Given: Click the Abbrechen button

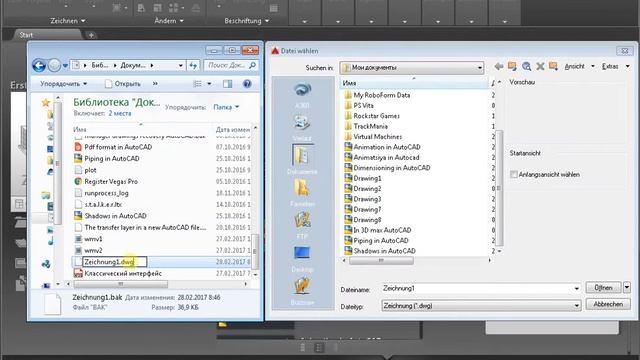Looking at the screenshot, I should (608, 304).
